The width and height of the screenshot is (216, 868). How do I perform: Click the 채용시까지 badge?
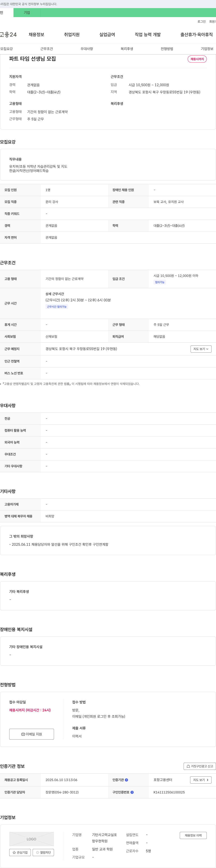197,59
